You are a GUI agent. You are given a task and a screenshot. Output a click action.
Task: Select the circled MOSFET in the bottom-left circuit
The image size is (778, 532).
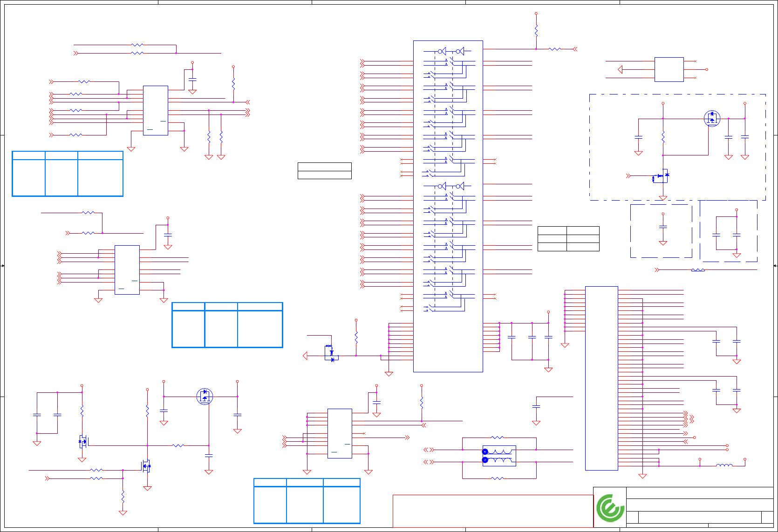click(x=205, y=397)
